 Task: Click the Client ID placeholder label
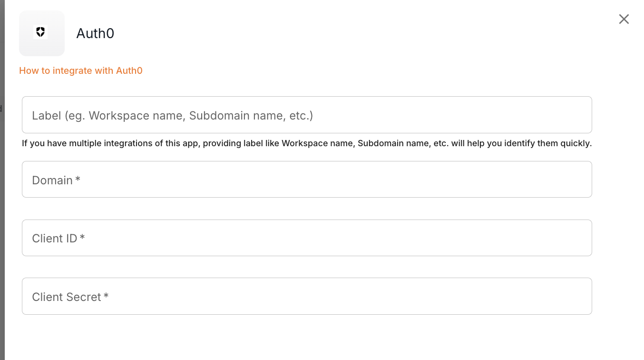pyautogui.click(x=54, y=239)
